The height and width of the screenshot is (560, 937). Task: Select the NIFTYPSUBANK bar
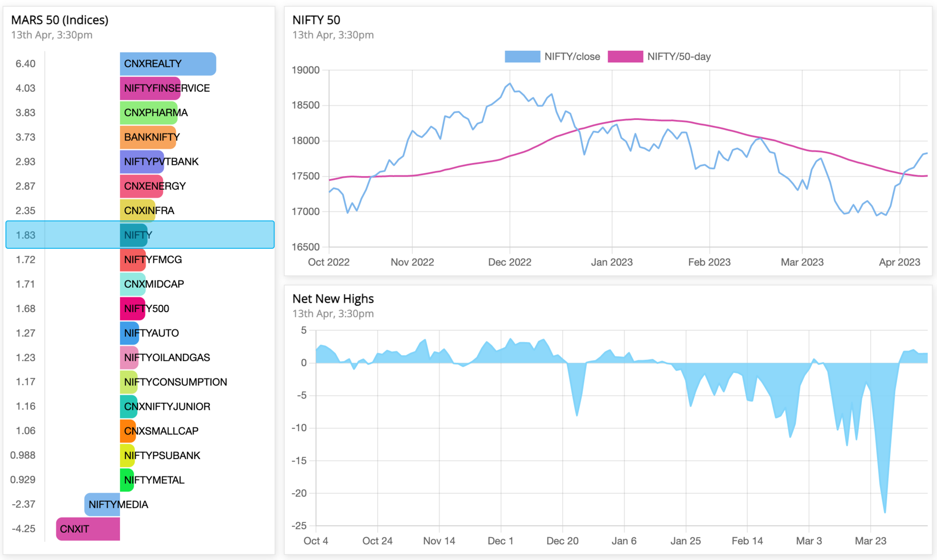click(x=127, y=455)
